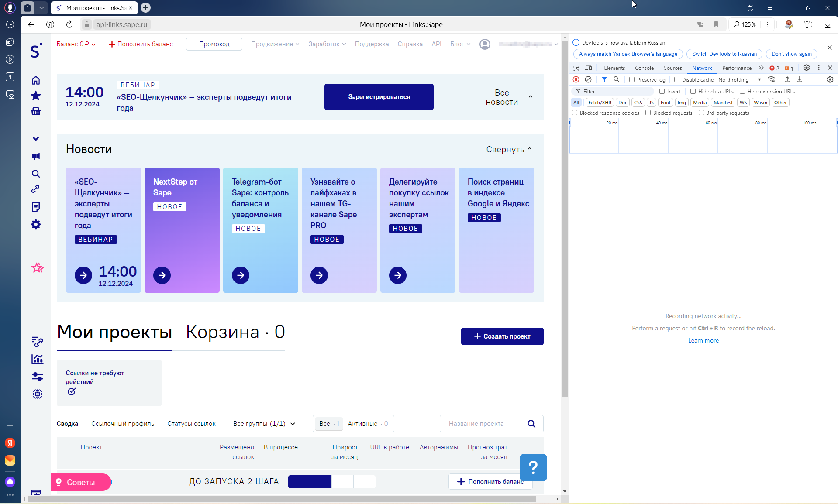The width and height of the screenshot is (838, 504).
Task: Open Все группы (1/1) dropdown
Action: point(264,424)
